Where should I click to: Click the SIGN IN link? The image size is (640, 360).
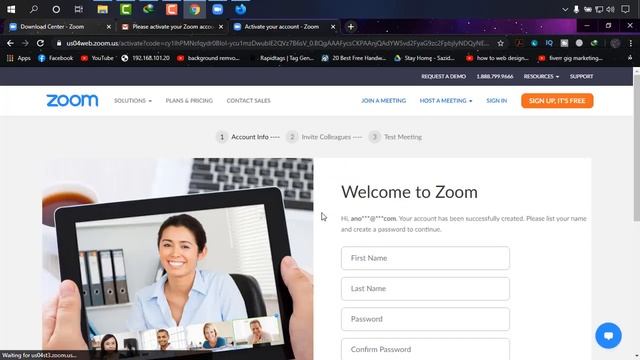(496, 100)
